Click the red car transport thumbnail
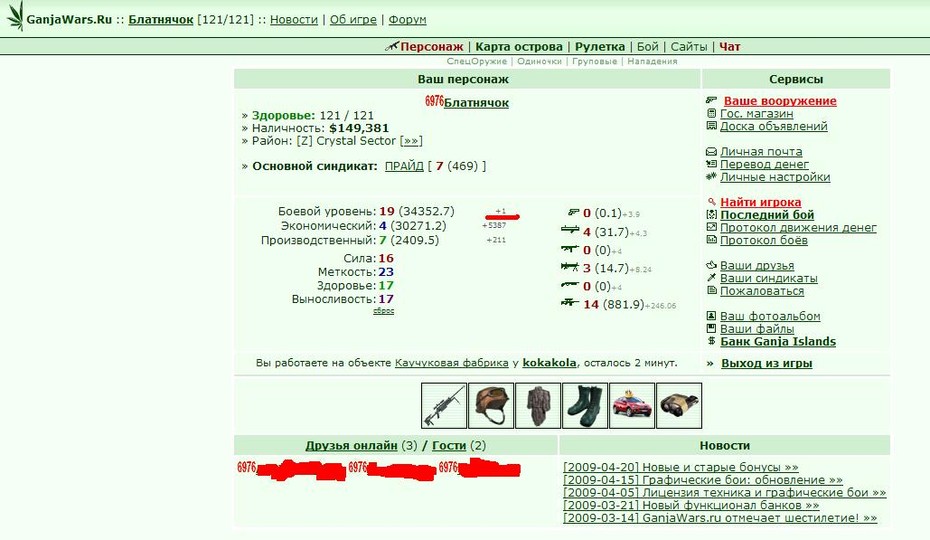The width and height of the screenshot is (930, 540). (632, 406)
